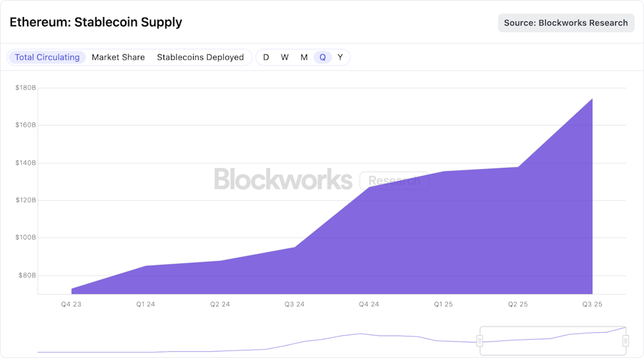Image resolution: width=644 pixels, height=358 pixels.
Task: Pick the Y yearly interval
Action: tap(340, 57)
